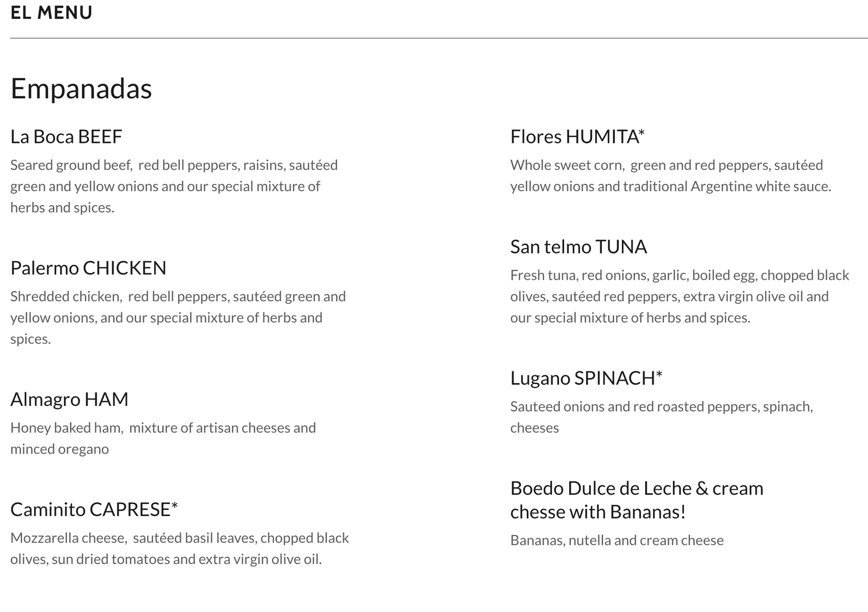Image resolution: width=868 pixels, height=612 pixels.
Task: Choose the Caminito CAPRESE item title
Action: tap(94, 510)
